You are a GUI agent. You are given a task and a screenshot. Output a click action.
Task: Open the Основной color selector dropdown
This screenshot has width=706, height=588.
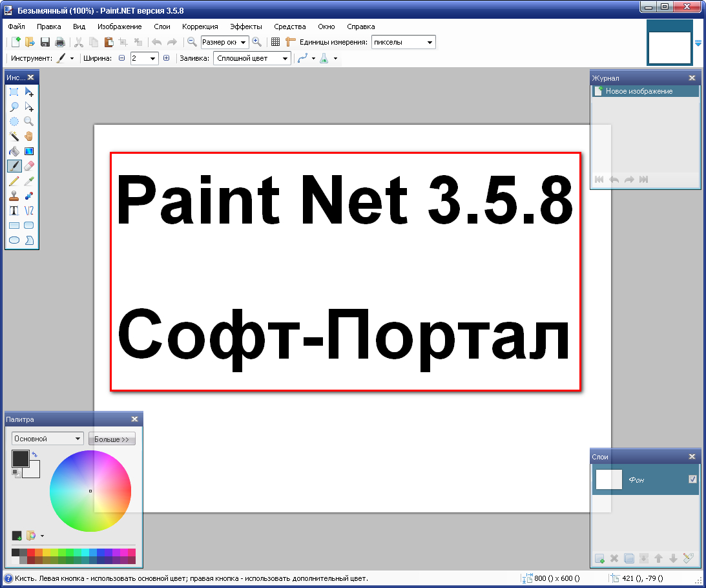click(48, 438)
